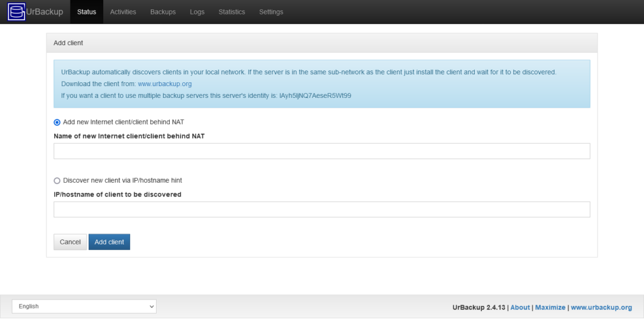The height and width of the screenshot is (321, 644).
Task: Click the Add client button
Action: tap(109, 242)
